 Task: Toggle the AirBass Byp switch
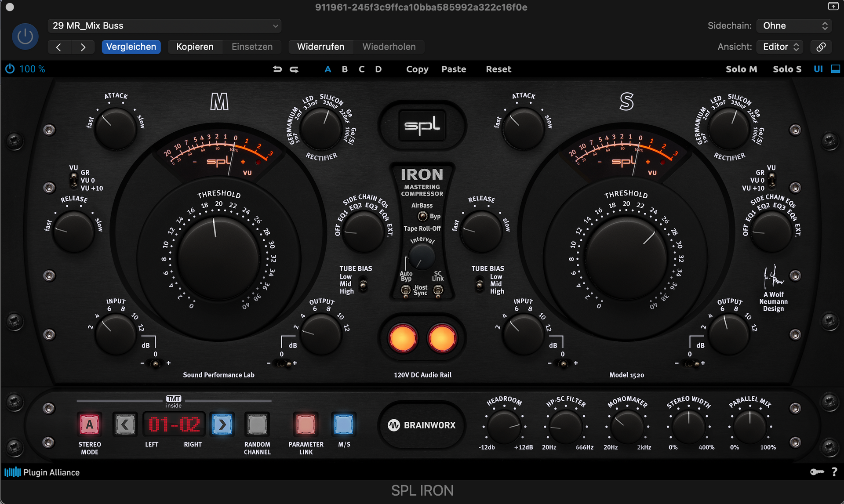click(422, 216)
